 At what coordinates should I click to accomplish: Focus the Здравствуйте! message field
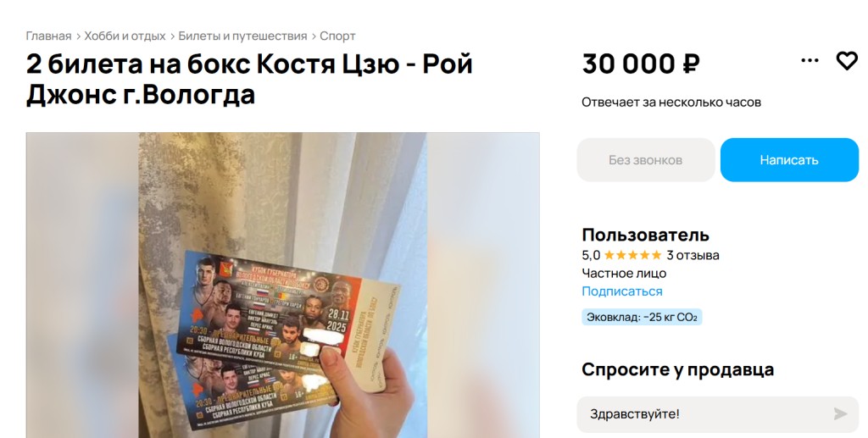pyautogui.click(x=703, y=413)
